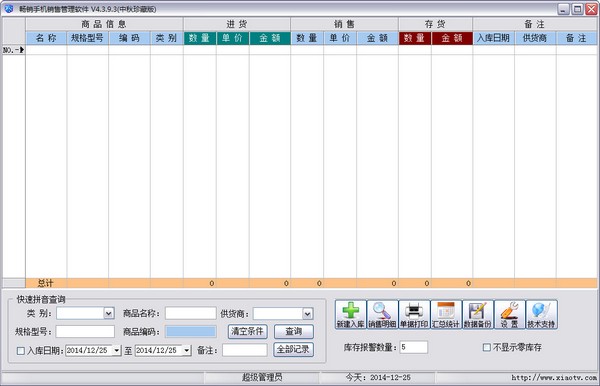Focus the 商品编码 product code field
Viewport: 600px width, 386px height.
(191, 331)
